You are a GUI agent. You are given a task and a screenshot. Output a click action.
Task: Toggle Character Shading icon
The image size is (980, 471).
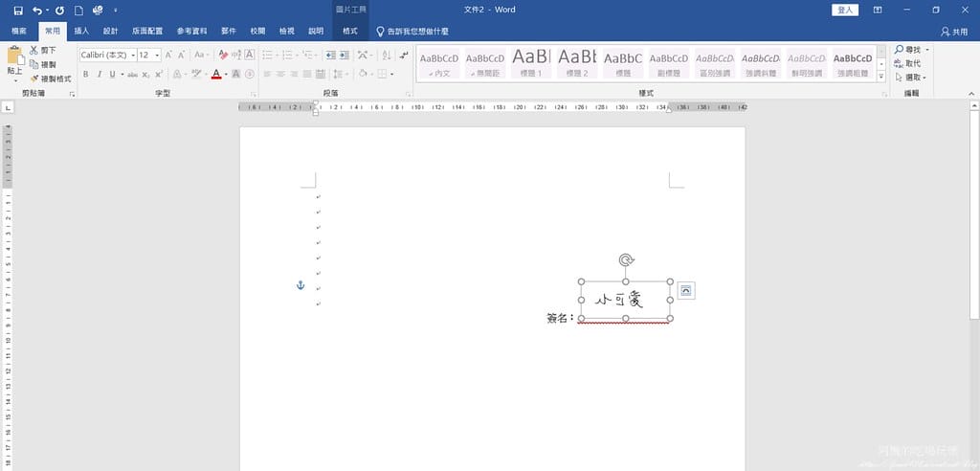pos(236,74)
